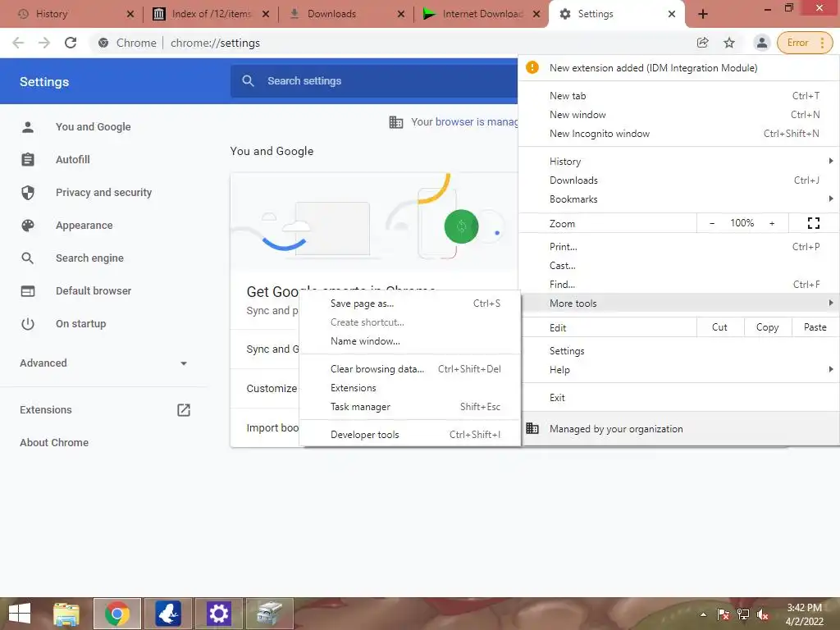Open Extensions via the external link icon
The width and height of the screenshot is (840, 630).
tap(184, 410)
